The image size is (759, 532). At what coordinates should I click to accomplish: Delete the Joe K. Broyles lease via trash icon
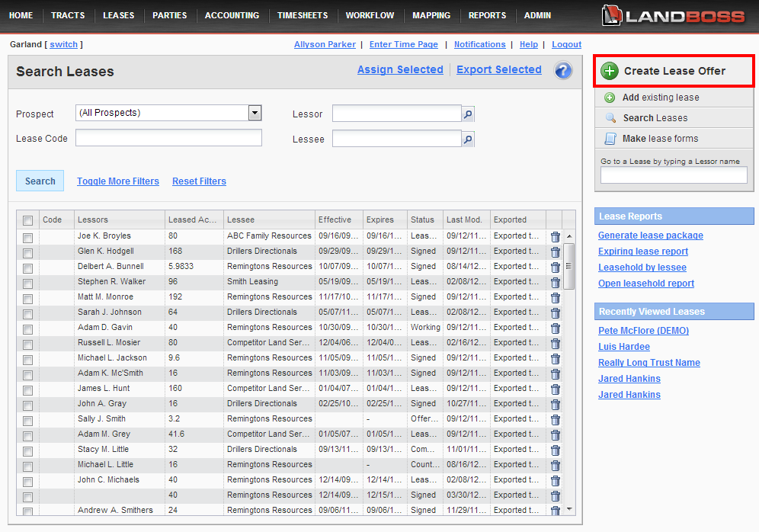pos(556,237)
